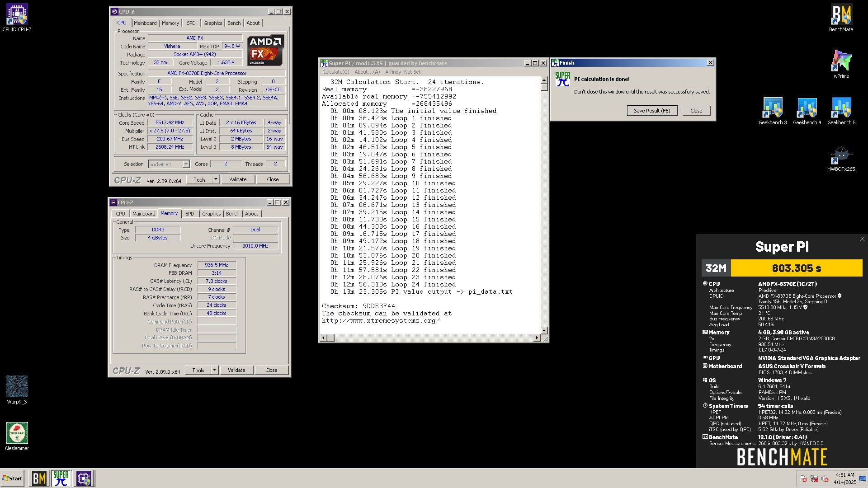Click the second red system tray icon
The width and height of the screenshot is (868, 488).
814,479
